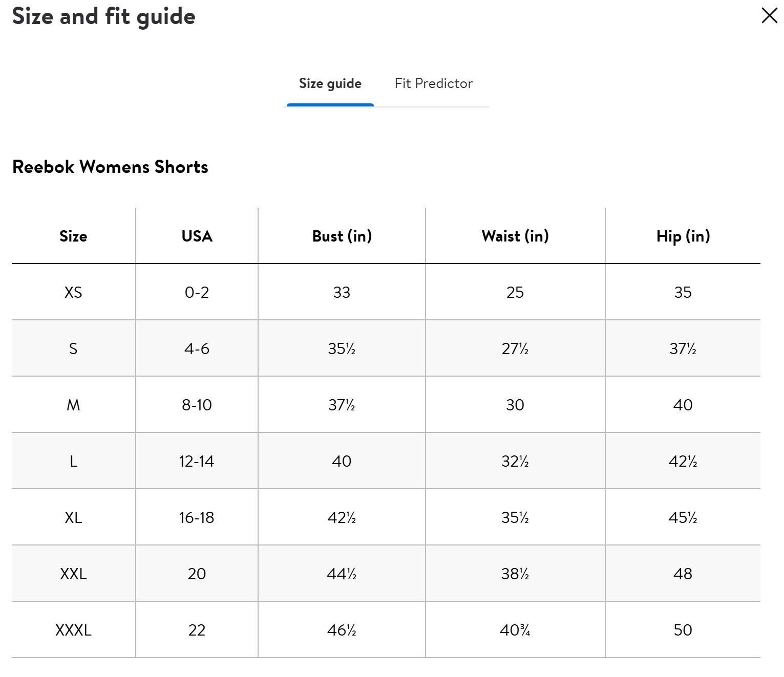
Task: Click the Reebok Womens Shorts heading
Action: [110, 167]
